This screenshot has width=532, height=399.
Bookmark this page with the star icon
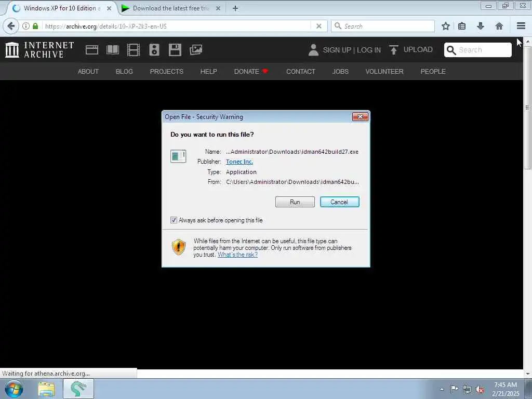pos(445,26)
